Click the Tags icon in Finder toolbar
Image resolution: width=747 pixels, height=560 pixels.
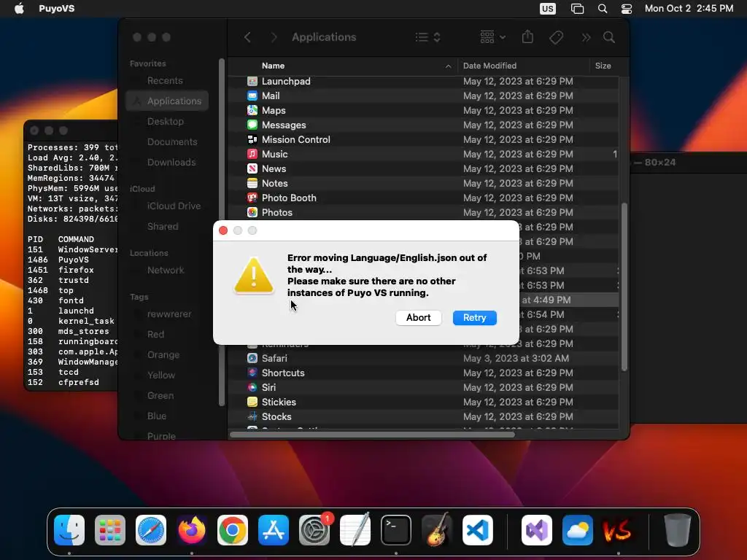pos(556,37)
